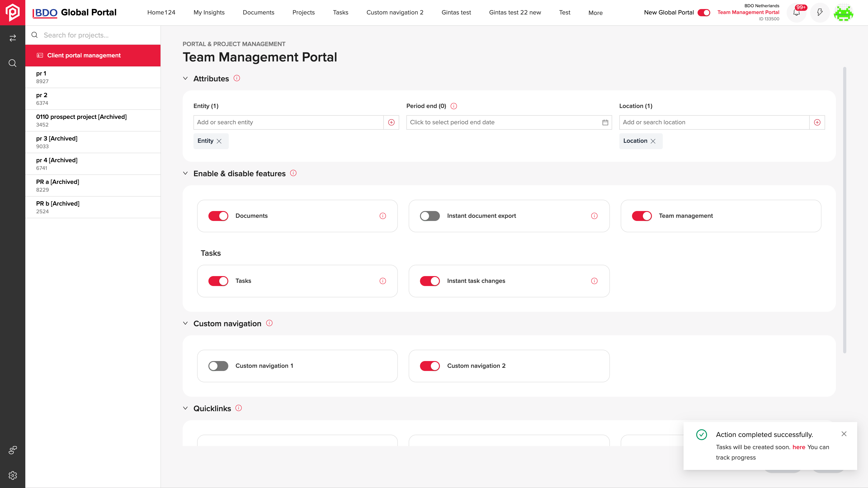Image resolution: width=868 pixels, height=488 pixels.
Task: Enable Custom navigation 1 toggle
Action: [218, 366]
